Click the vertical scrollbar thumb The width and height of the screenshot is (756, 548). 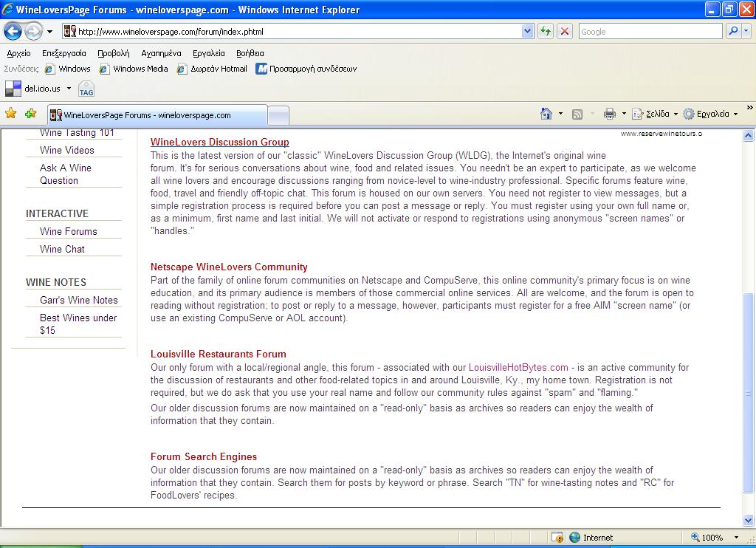click(x=749, y=393)
